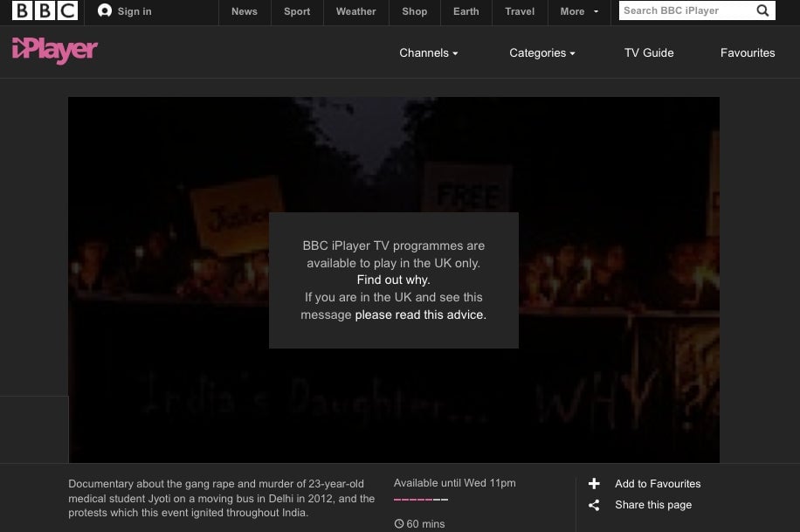800x532 pixels.
Task: Click the search magnifier icon
Action: point(762,10)
